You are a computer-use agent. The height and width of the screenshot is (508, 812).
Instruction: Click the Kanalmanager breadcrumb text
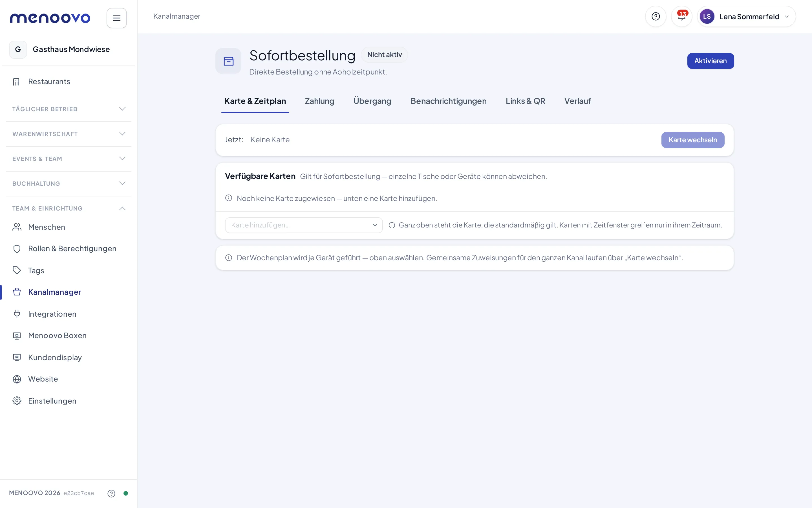pyautogui.click(x=176, y=16)
